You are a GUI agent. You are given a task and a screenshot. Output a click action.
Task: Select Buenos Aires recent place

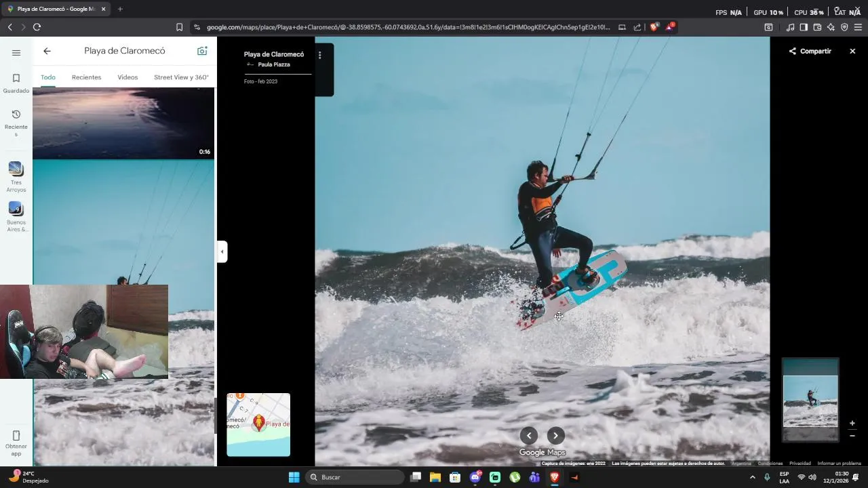(x=16, y=217)
